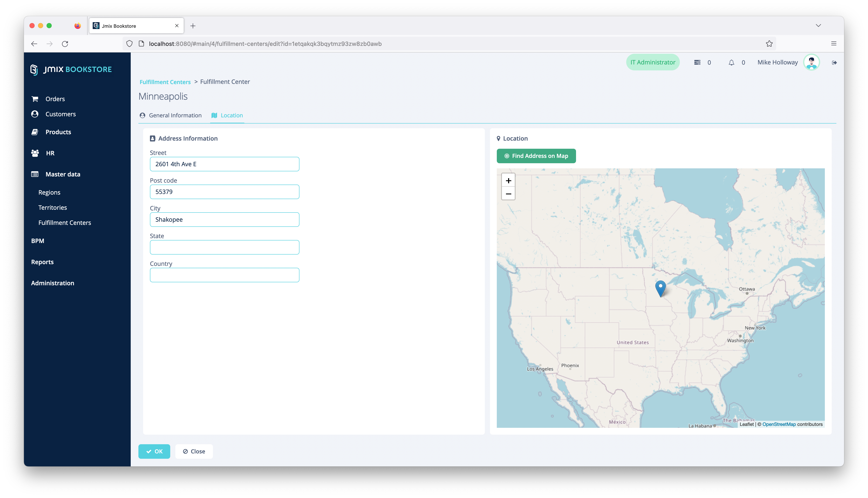Screen dimensions: 868x498
Task: Zoom in the map with plus
Action: 508,181
